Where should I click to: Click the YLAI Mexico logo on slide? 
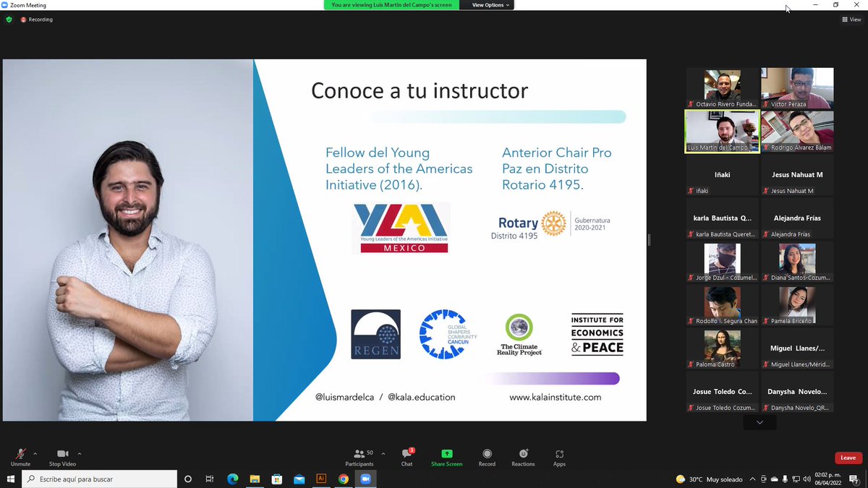[401, 228]
